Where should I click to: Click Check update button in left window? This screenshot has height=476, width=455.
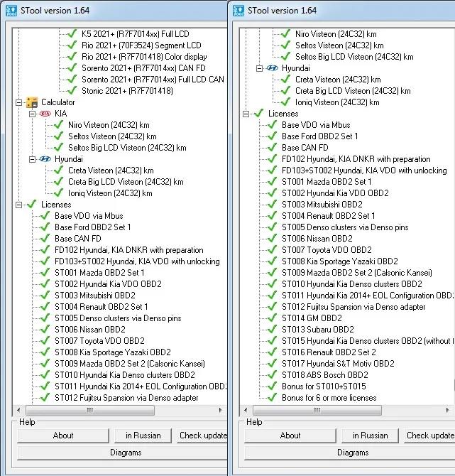(x=202, y=436)
